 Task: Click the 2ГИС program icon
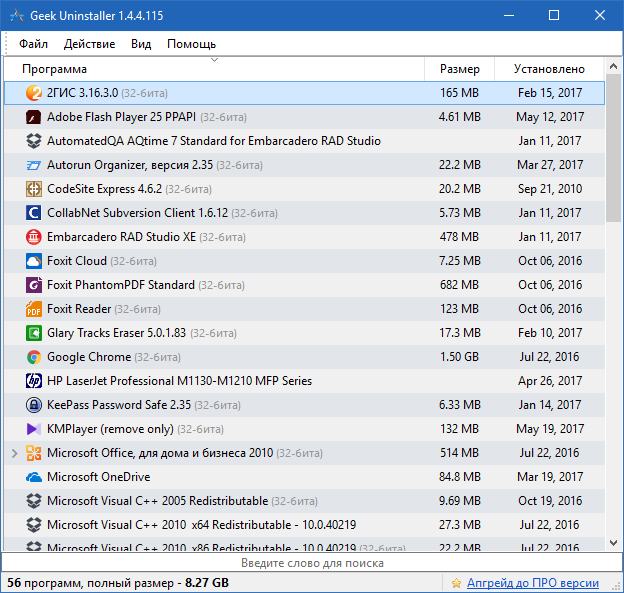[x=33, y=93]
